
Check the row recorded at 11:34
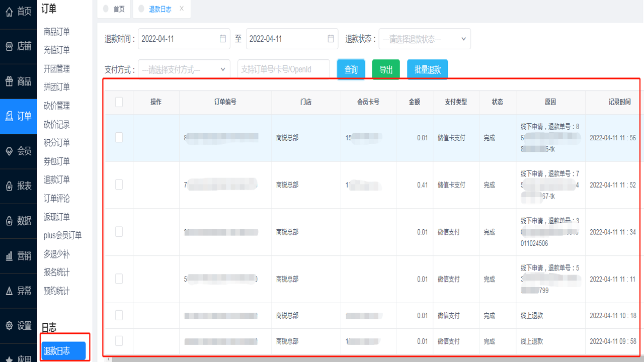pos(119,232)
